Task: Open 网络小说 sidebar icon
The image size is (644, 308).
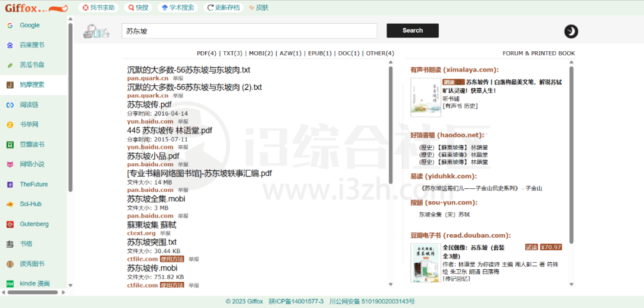Action: pos(10,164)
